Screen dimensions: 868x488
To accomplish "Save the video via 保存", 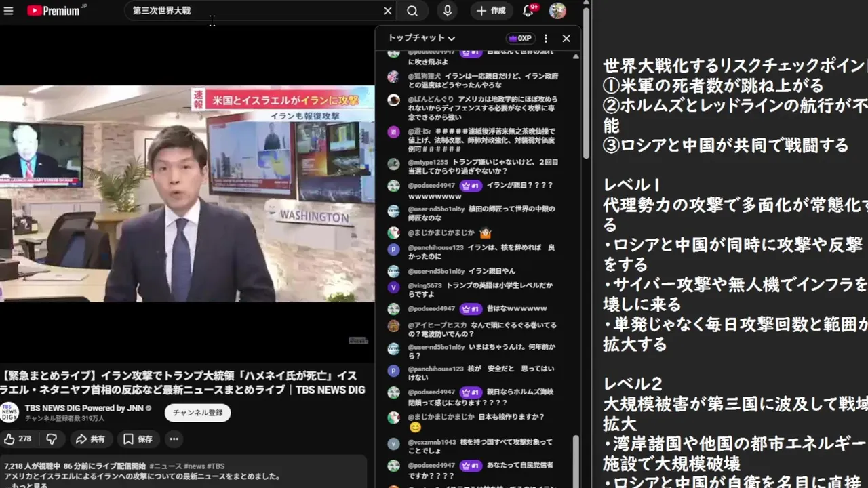I will click(138, 439).
